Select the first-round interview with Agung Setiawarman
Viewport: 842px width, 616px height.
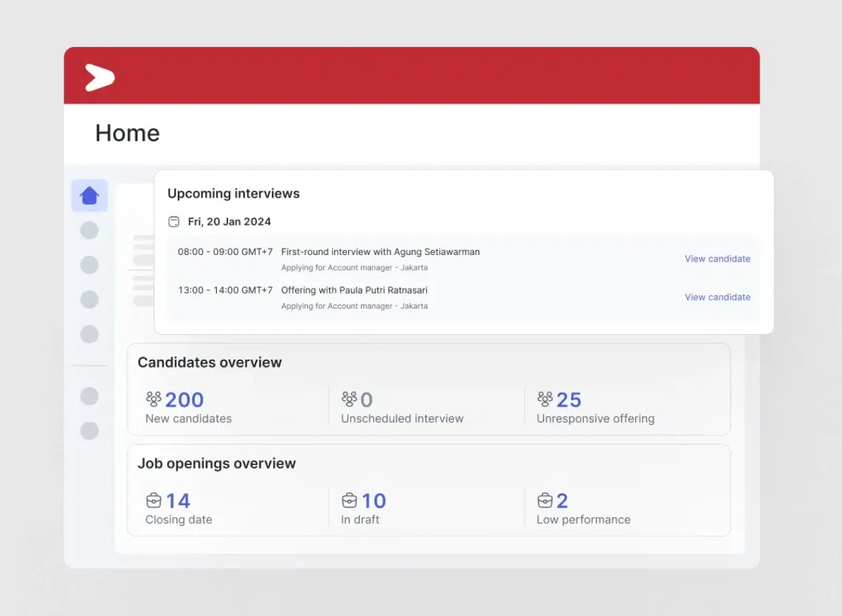[380, 252]
